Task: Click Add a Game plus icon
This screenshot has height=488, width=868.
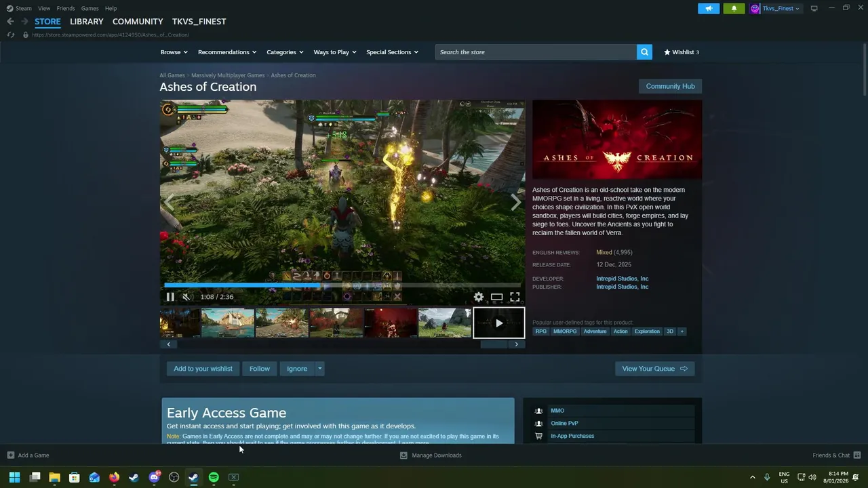Action: 10,455
